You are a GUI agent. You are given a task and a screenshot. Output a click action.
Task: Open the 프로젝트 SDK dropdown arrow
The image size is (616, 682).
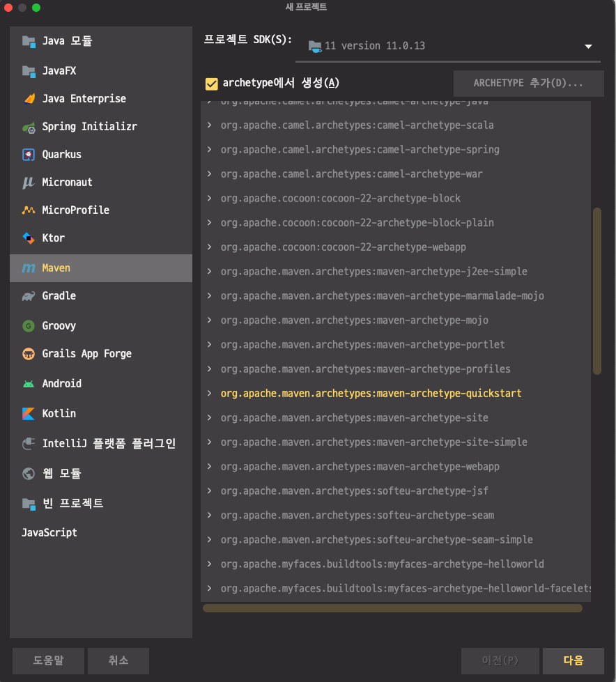point(588,47)
